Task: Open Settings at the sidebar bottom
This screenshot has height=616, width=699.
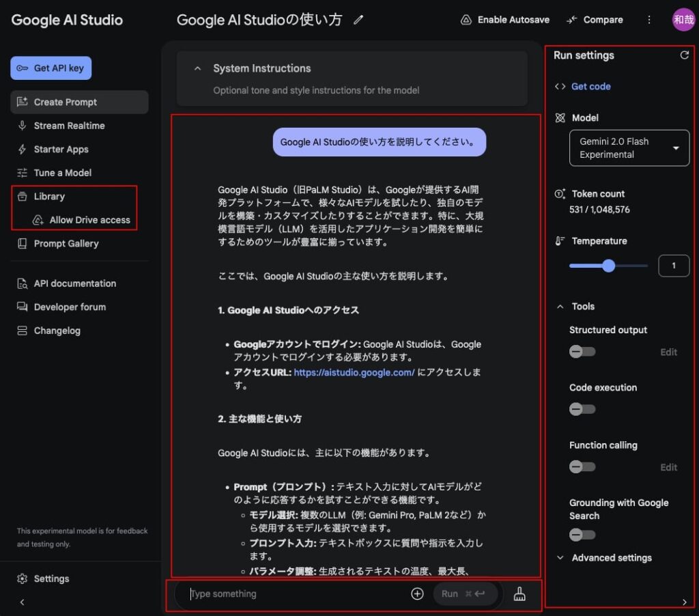Action: coord(51,579)
